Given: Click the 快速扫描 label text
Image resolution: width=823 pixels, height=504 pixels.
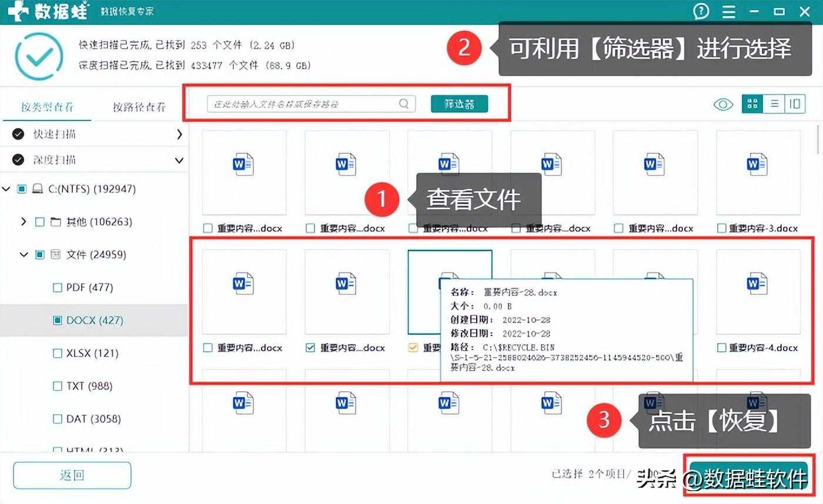Looking at the screenshot, I should (x=54, y=135).
